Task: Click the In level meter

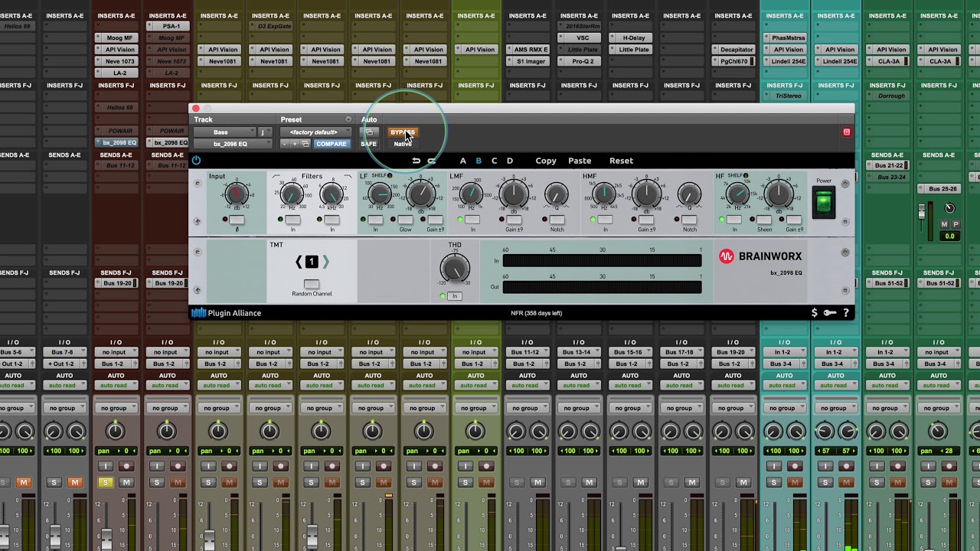Action: coord(602,261)
